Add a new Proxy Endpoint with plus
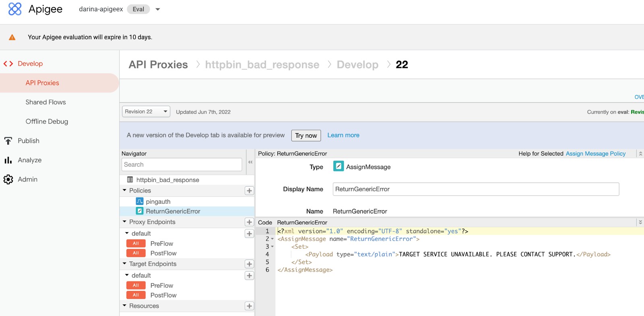The height and width of the screenshot is (316, 644). pyautogui.click(x=249, y=222)
